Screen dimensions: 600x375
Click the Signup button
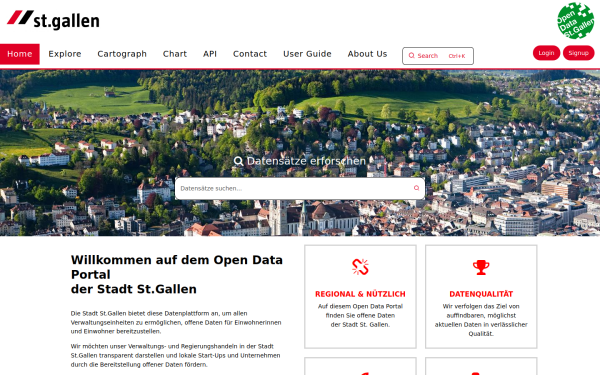[578, 53]
